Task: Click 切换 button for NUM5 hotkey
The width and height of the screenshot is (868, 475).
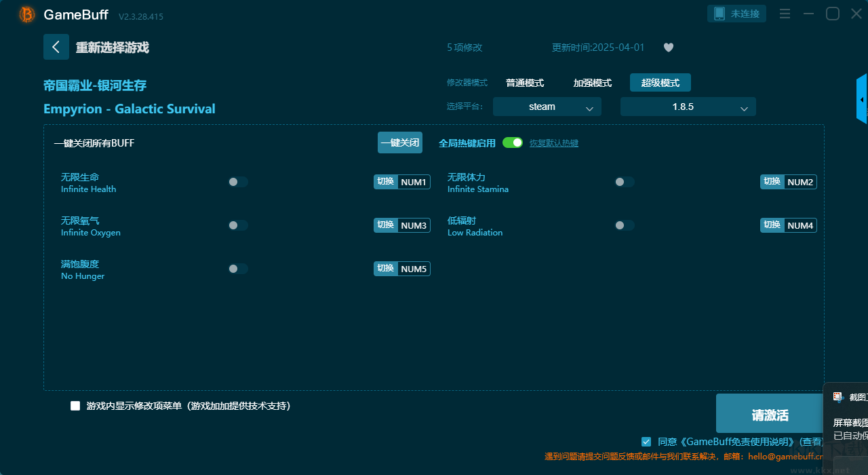Action: (386, 269)
